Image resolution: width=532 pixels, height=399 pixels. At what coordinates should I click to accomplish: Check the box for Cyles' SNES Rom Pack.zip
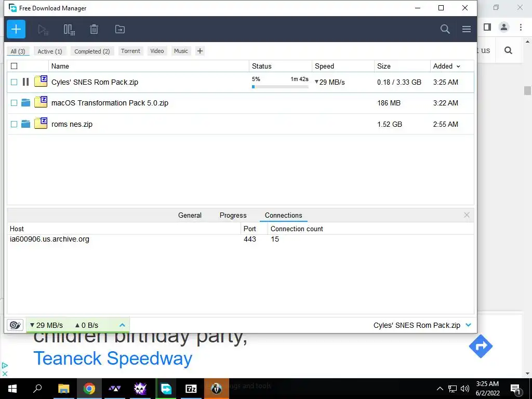(14, 82)
